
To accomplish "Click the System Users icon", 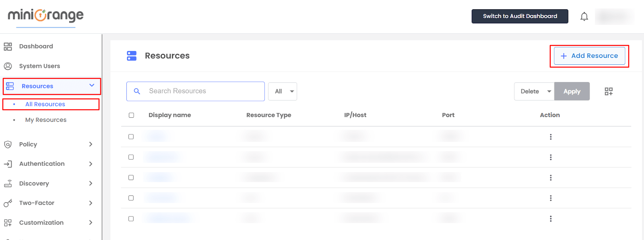I will [8, 66].
